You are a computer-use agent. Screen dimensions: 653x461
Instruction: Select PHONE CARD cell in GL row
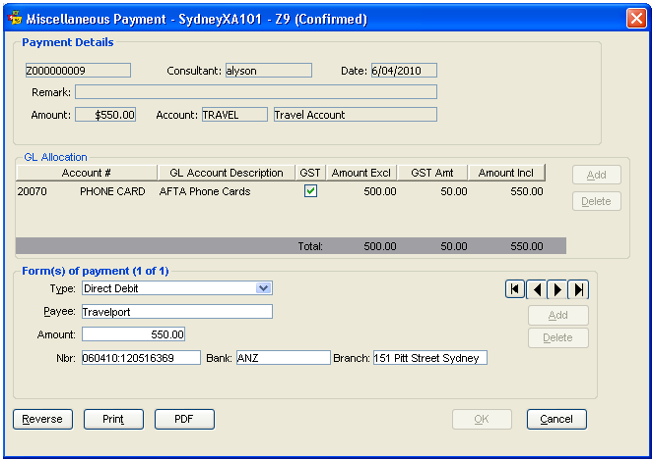[x=112, y=191]
